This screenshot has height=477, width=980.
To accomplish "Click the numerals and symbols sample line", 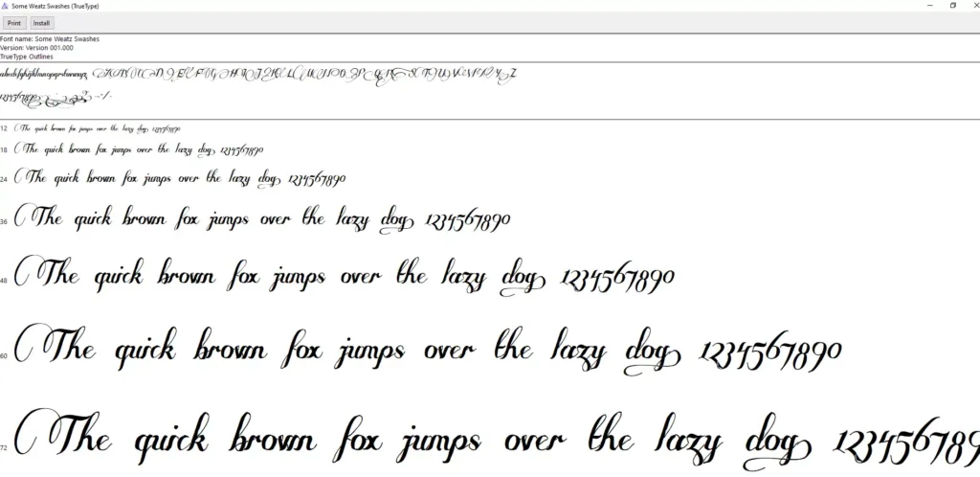I will click(x=56, y=98).
